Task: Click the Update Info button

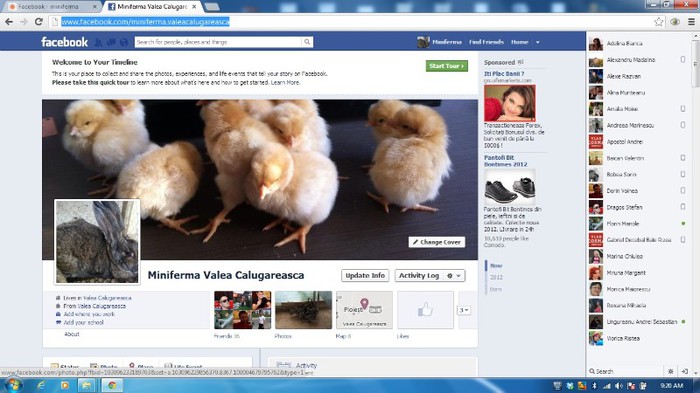Action: tap(365, 276)
